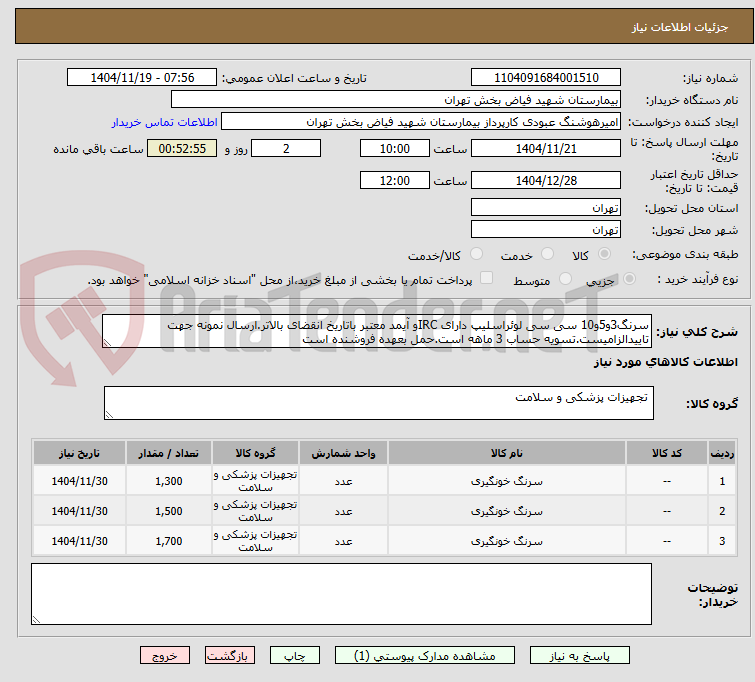This screenshot has width=755, height=682.
Task: Click the گروه کالا column header
Action: coord(255,453)
